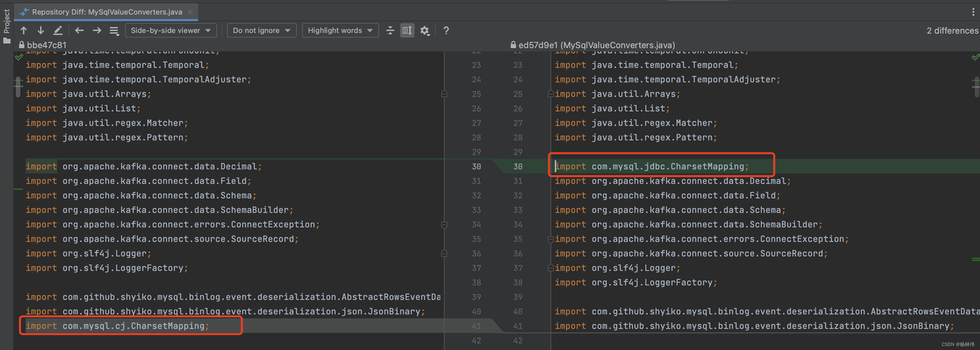Viewport: 980px width, 350px height.
Task: Click inside the com.mysql.jdbc.CharsetMapping import line
Action: coord(670,167)
